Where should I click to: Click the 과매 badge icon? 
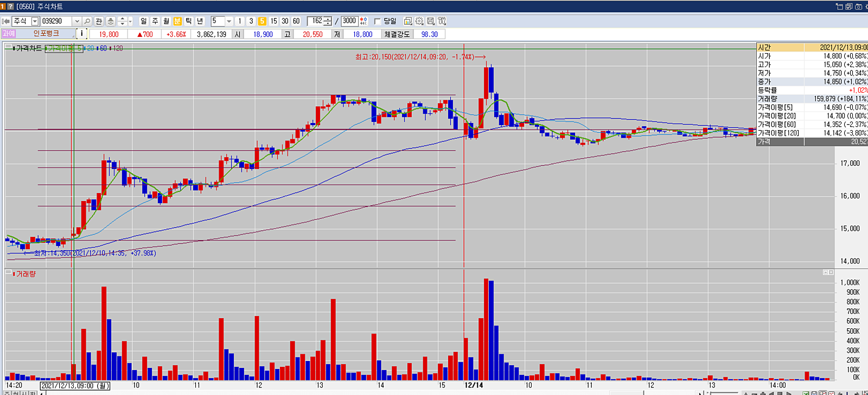point(8,34)
